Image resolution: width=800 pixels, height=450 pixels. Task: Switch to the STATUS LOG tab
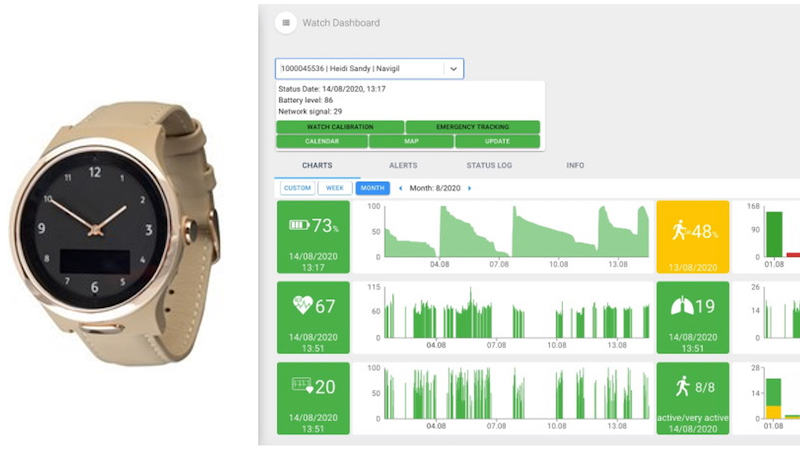(489, 165)
